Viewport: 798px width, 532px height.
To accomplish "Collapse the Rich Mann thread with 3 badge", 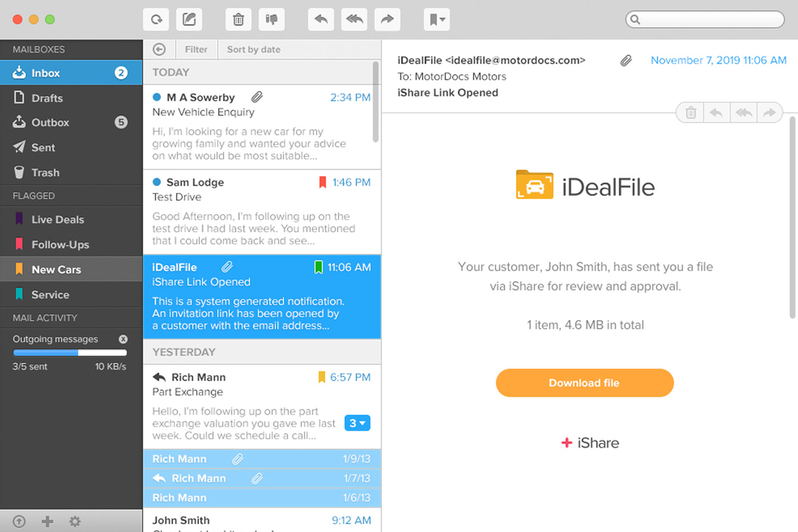I will [357, 423].
